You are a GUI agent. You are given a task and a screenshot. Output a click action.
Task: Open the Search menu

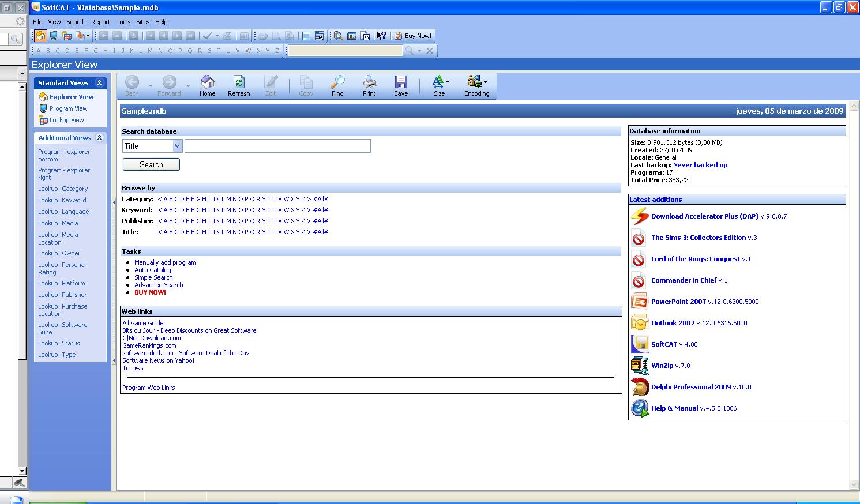pos(76,22)
